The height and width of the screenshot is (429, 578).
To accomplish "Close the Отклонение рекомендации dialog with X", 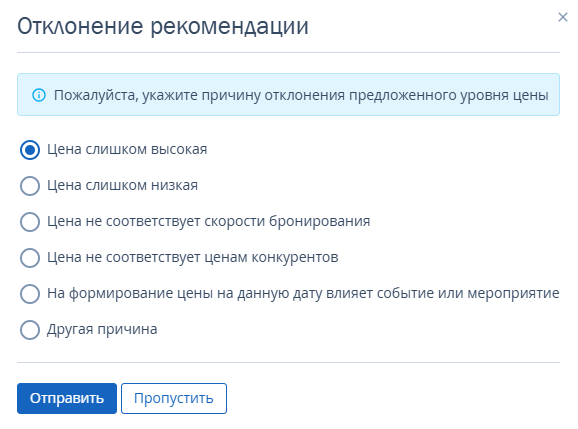I will pyautogui.click(x=563, y=17).
